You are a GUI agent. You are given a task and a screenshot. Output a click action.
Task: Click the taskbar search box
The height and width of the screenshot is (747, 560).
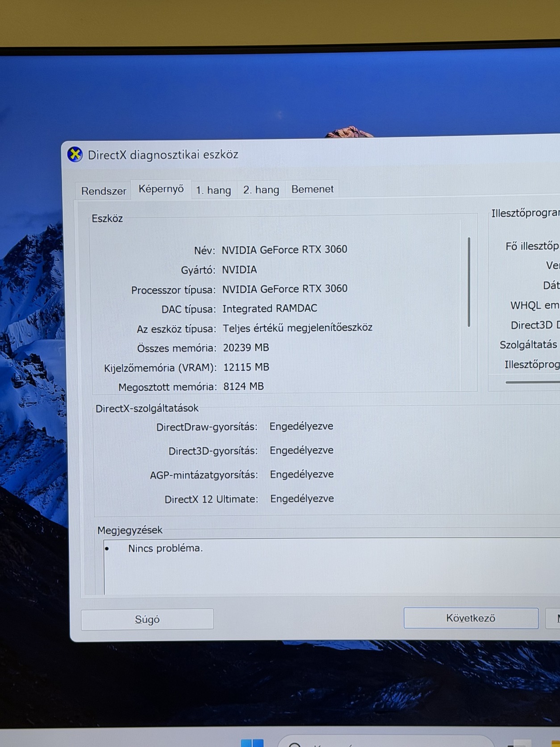click(386, 742)
